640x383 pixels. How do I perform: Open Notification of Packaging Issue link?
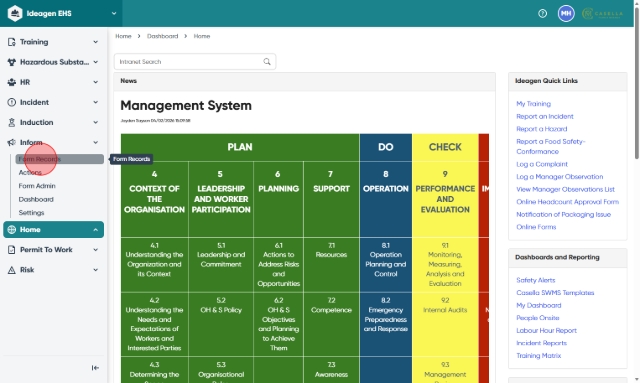point(563,215)
